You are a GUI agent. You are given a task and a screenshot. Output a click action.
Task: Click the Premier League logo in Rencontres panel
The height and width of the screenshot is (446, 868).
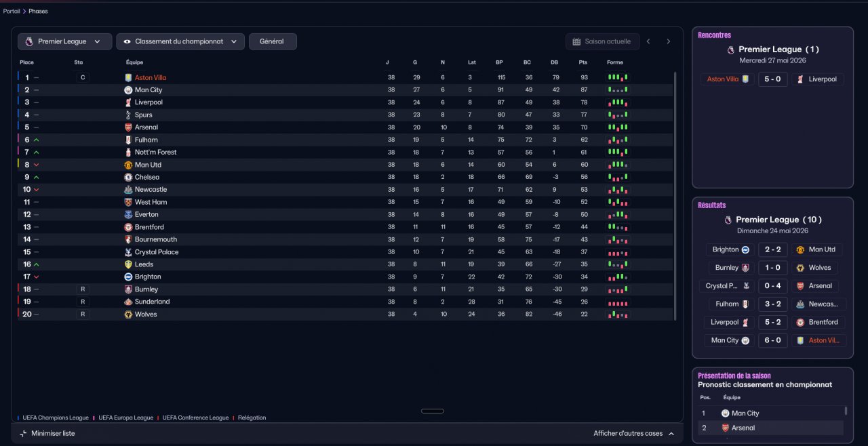[x=730, y=49]
